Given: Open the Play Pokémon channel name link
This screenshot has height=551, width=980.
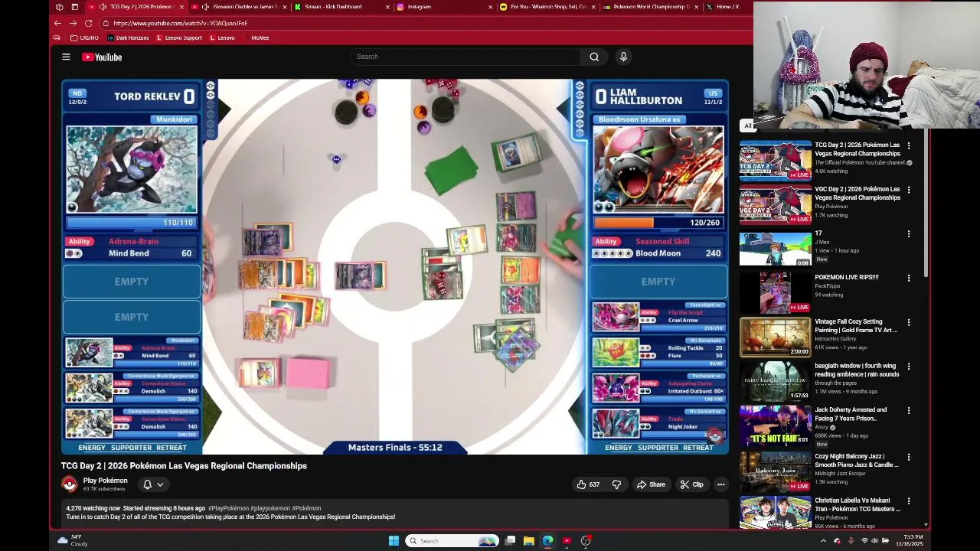Looking at the screenshot, I should pyautogui.click(x=105, y=481).
